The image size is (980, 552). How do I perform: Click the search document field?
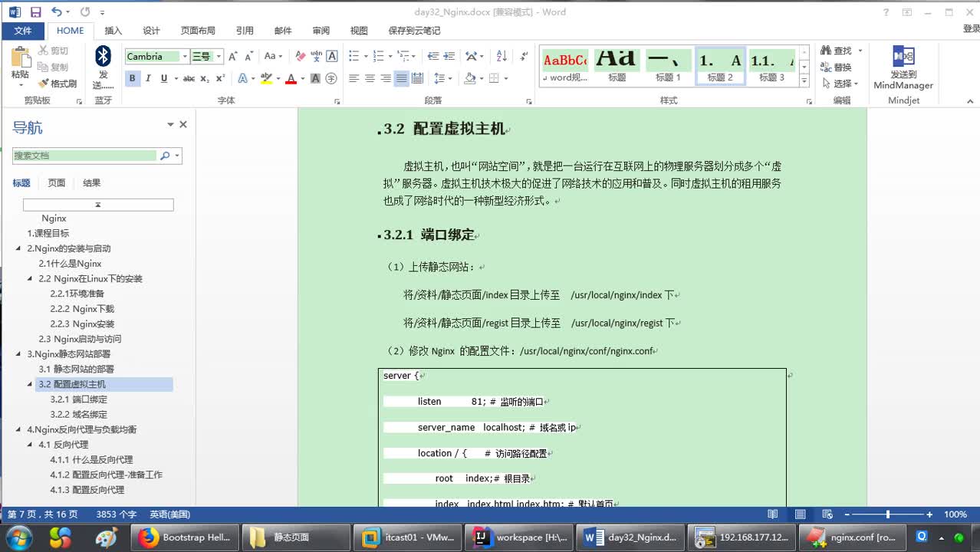[84, 156]
